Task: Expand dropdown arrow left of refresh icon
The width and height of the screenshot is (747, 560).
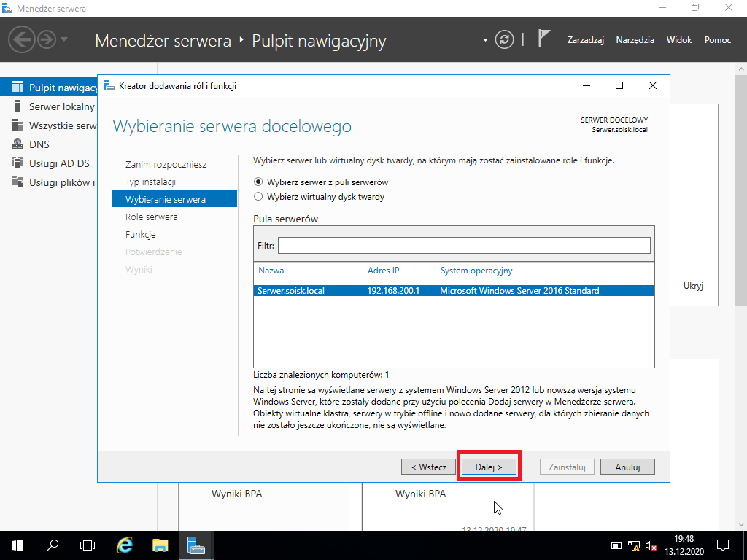Action: click(485, 40)
